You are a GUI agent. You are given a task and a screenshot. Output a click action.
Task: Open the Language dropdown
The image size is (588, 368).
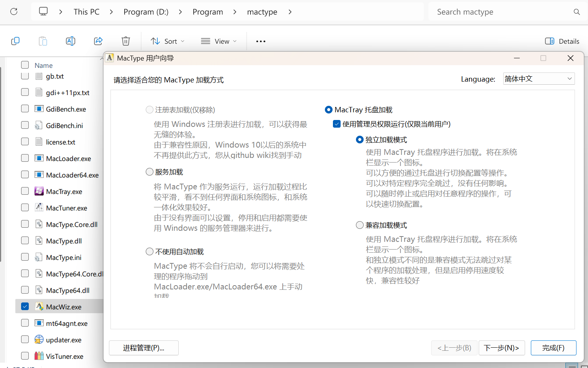(539, 79)
